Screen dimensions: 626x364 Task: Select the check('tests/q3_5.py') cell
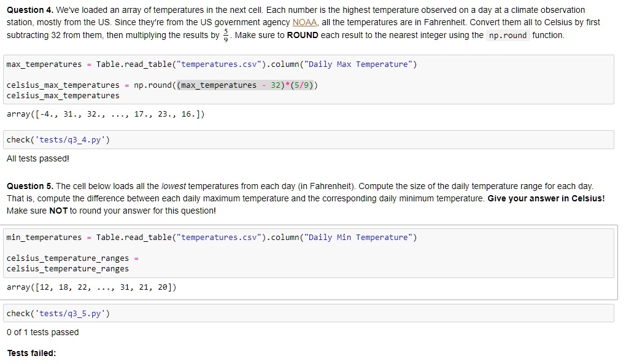click(308, 313)
